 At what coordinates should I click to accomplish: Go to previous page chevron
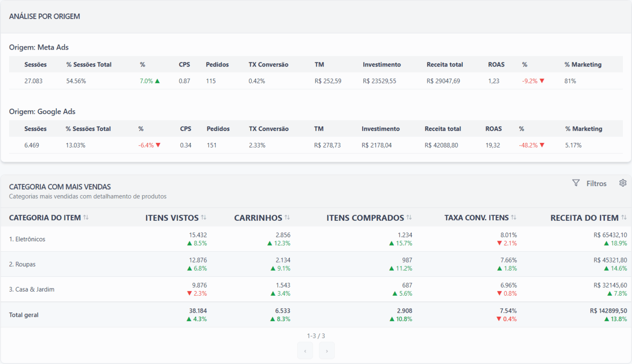point(305,351)
